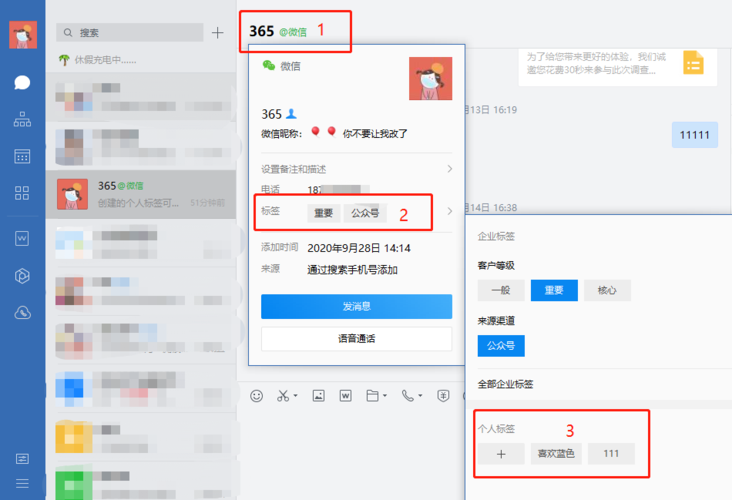Click the blue 发消息 button
The width and height of the screenshot is (732, 500).
click(357, 307)
